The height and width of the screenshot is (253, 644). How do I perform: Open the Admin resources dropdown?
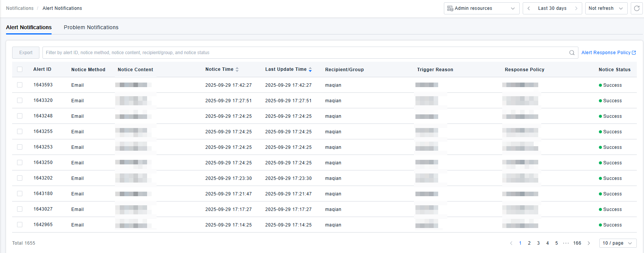pos(481,8)
